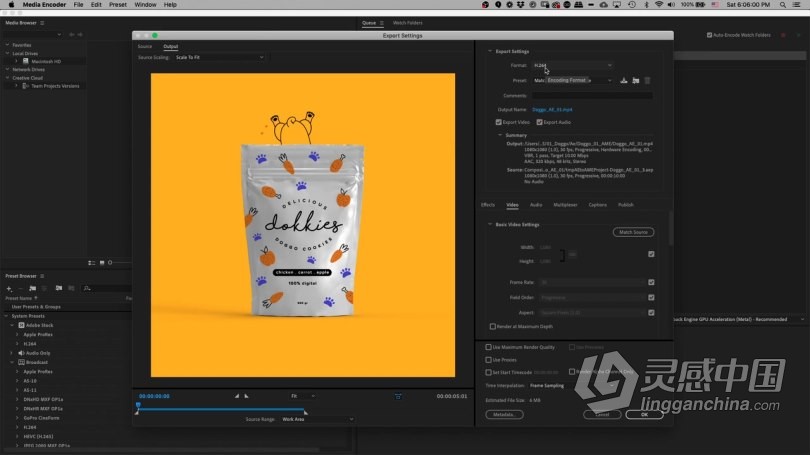Switch Media Browser to list view icon

91,263
